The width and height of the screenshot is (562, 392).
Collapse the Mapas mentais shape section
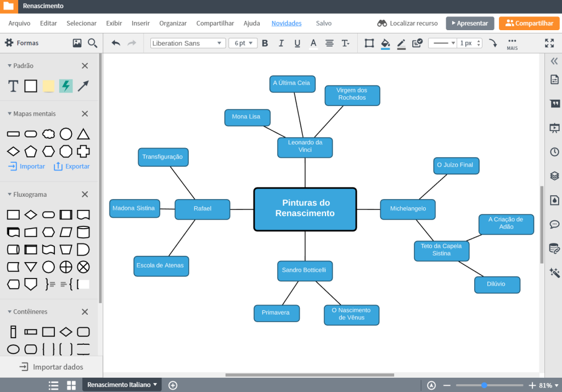[10, 114]
